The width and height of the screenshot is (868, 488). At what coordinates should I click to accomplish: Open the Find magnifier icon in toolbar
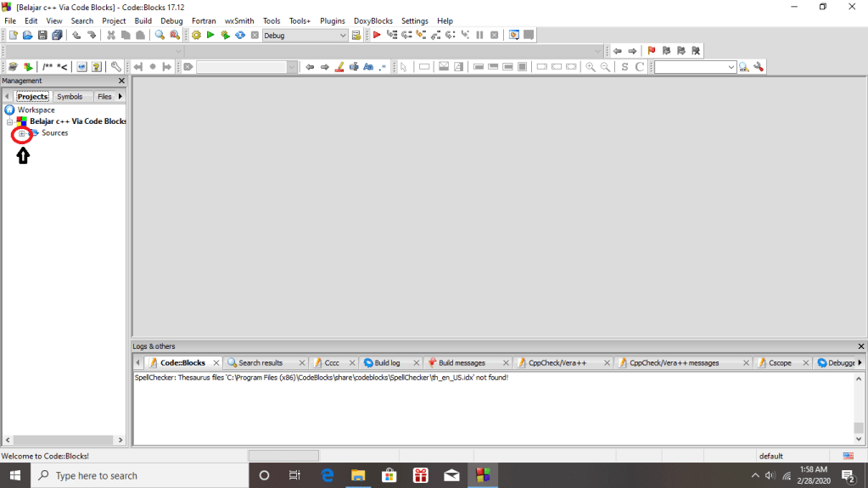click(160, 35)
